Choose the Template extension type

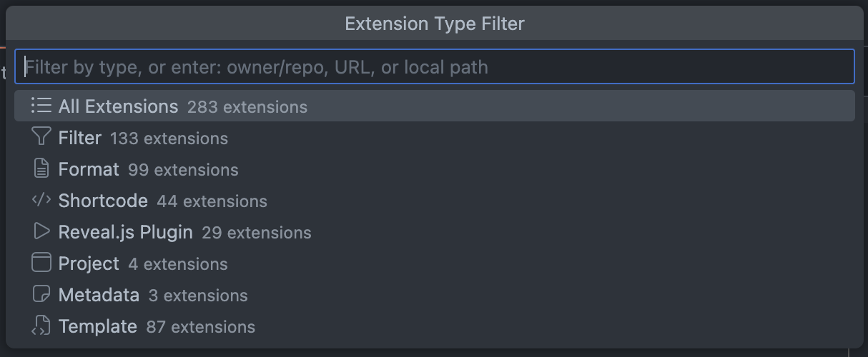click(x=97, y=326)
